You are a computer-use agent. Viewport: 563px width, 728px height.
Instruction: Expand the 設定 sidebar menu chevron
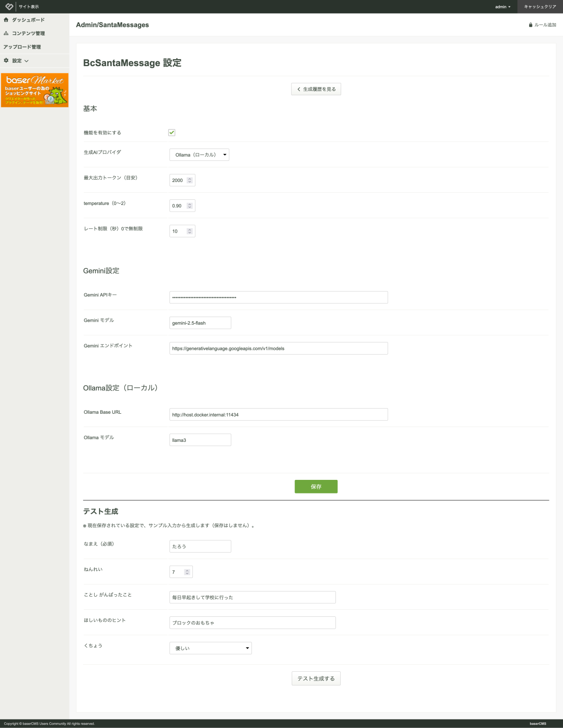click(26, 61)
